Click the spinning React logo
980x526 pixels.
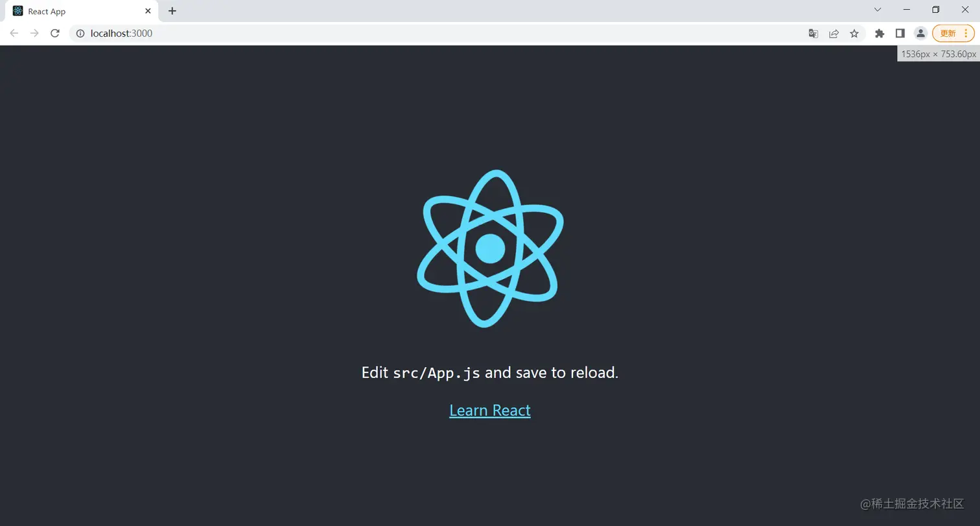tap(490, 248)
